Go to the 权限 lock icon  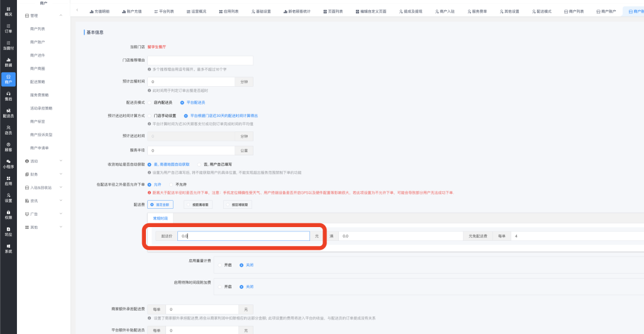click(x=8, y=214)
